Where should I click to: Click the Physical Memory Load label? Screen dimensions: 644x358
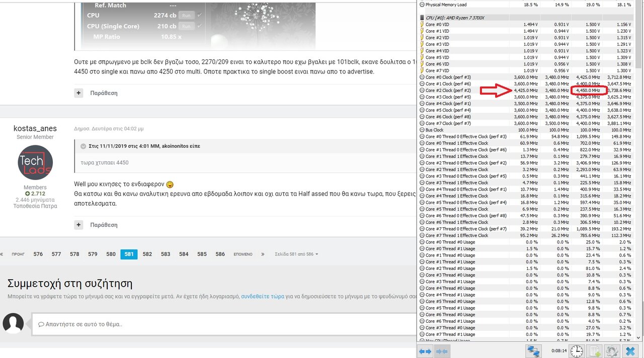[x=446, y=5]
